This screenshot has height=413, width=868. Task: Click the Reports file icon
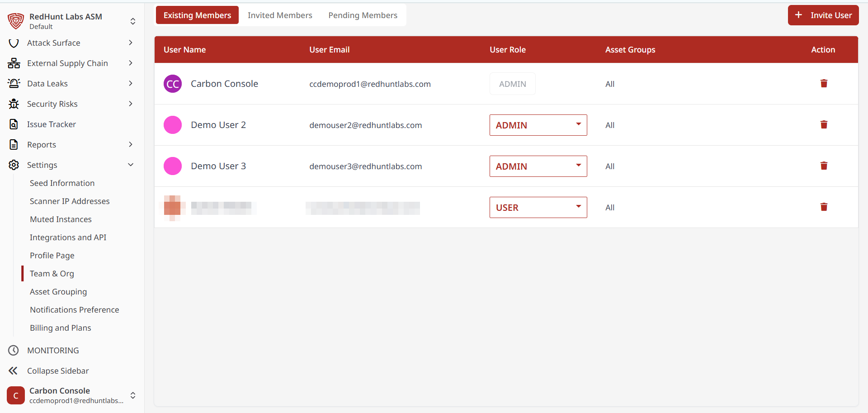14,145
